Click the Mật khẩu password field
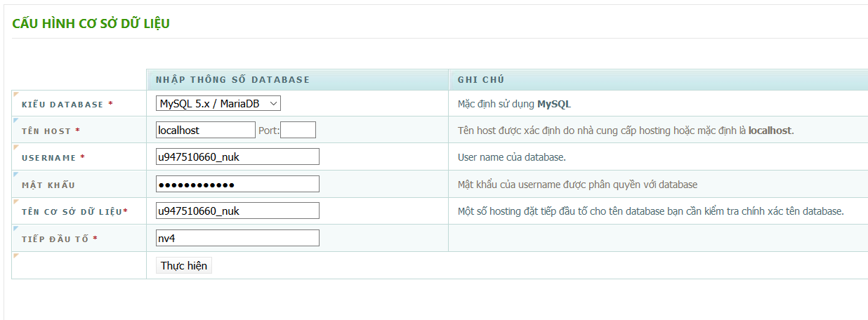Viewport: 868px width, 320px height. tap(237, 184)
